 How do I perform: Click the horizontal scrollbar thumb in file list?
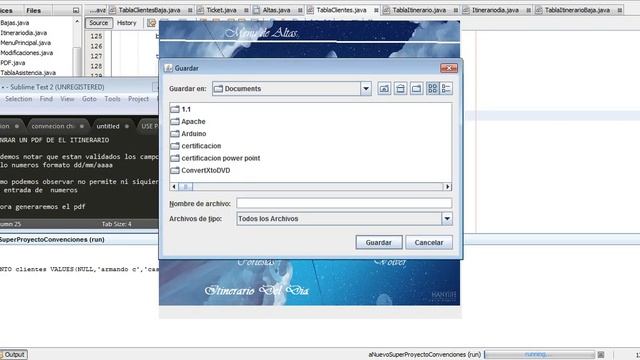[x=185, y=187]
